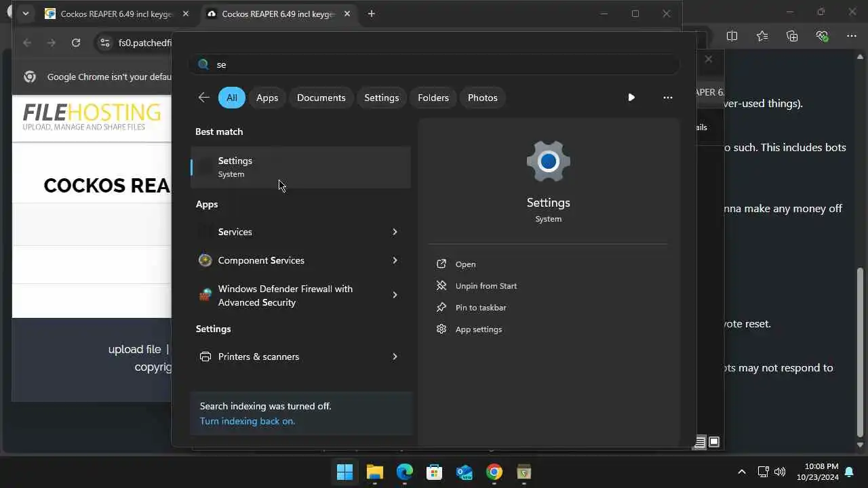The width and height of the screenshot is (868, 488).
Task: Open Chrome tab search dropdown arrow
Action: 25,14
